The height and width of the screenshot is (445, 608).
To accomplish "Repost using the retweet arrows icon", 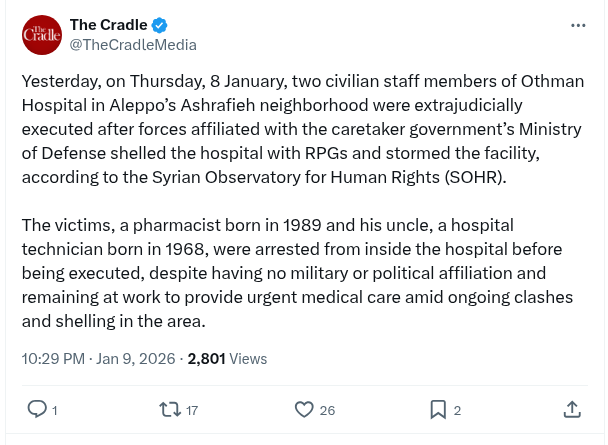I will tap(171, 409).
